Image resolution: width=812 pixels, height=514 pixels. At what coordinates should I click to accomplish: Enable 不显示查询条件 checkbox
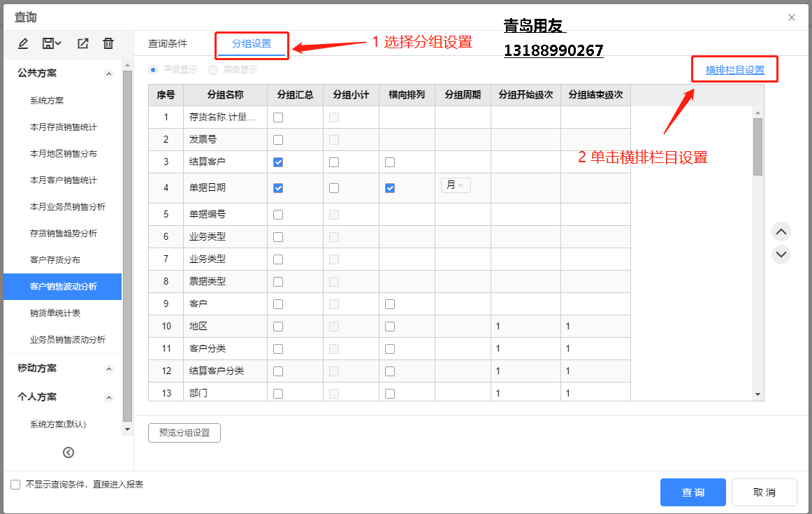15,485
